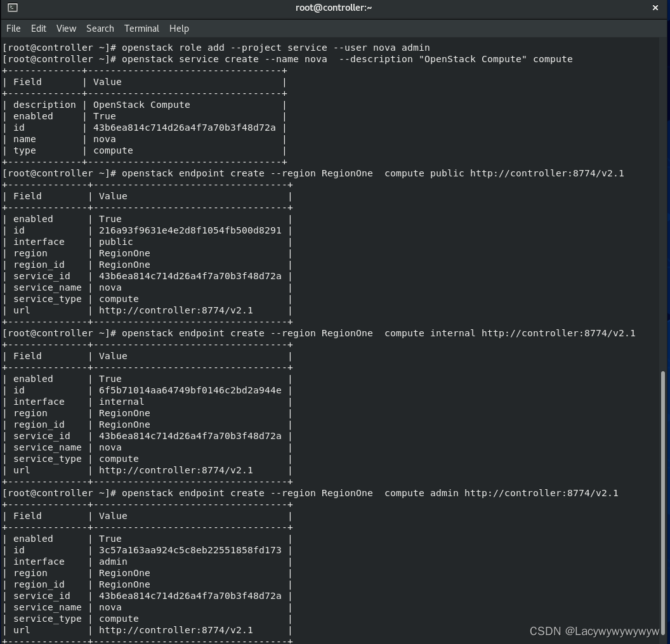
Task: Close the terminal window
Action: (655, 8)
